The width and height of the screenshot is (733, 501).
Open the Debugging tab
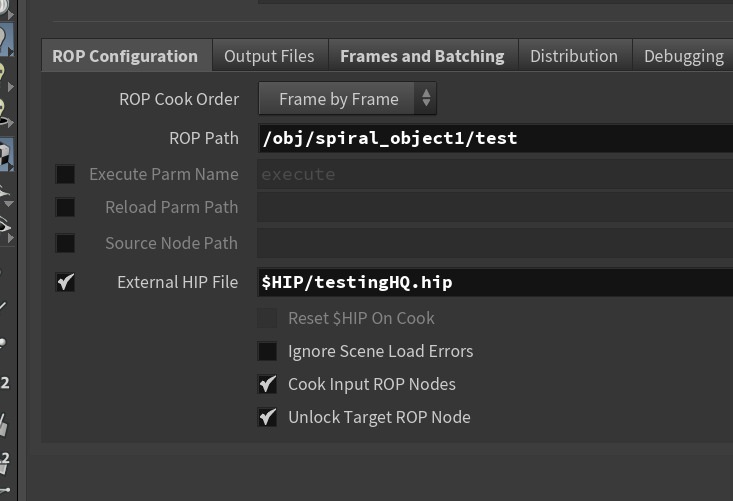[683, 56]
